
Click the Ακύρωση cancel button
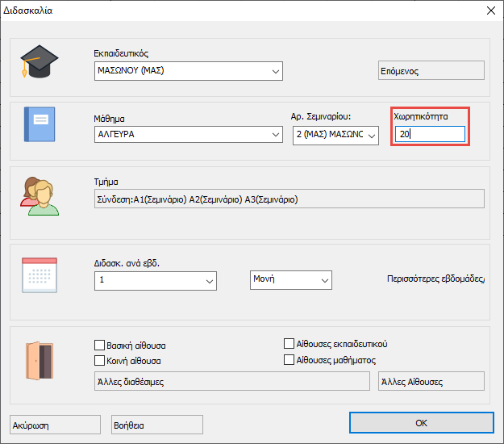tap(54, 425)
